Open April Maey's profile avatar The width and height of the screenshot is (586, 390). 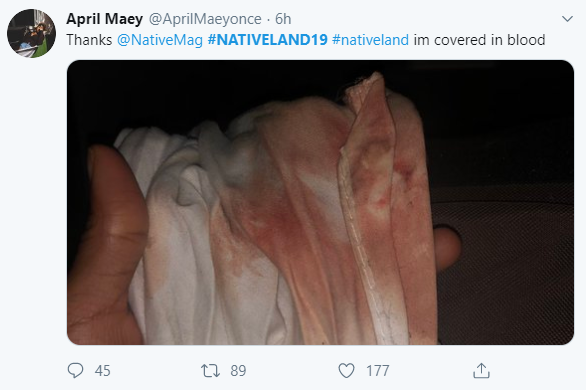[31, 33]
